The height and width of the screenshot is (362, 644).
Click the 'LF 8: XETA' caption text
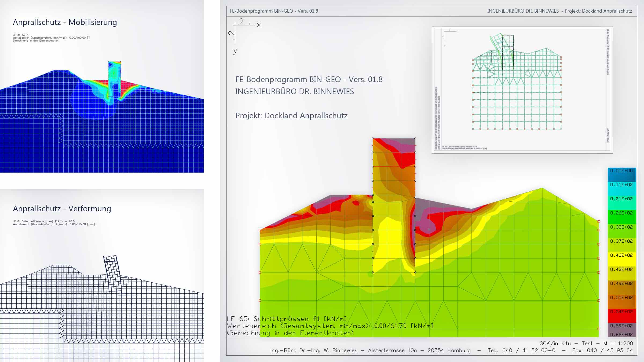[x=21, y=35]
